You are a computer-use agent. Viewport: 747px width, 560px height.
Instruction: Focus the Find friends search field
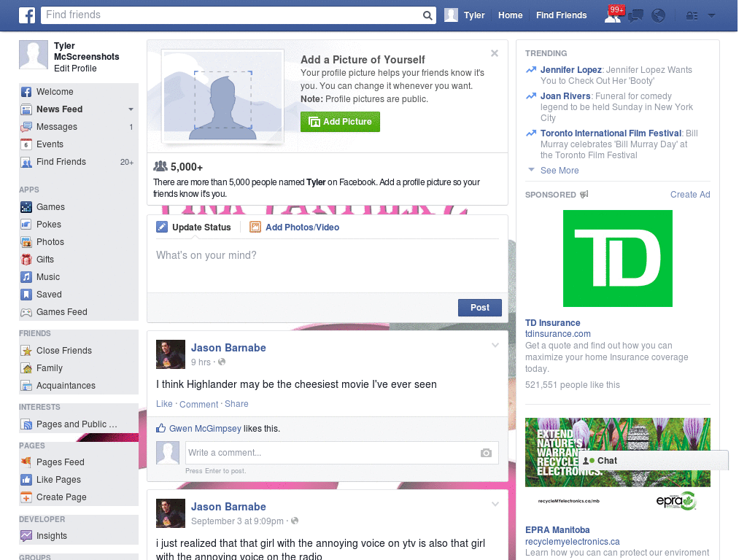tap(231, 15)
